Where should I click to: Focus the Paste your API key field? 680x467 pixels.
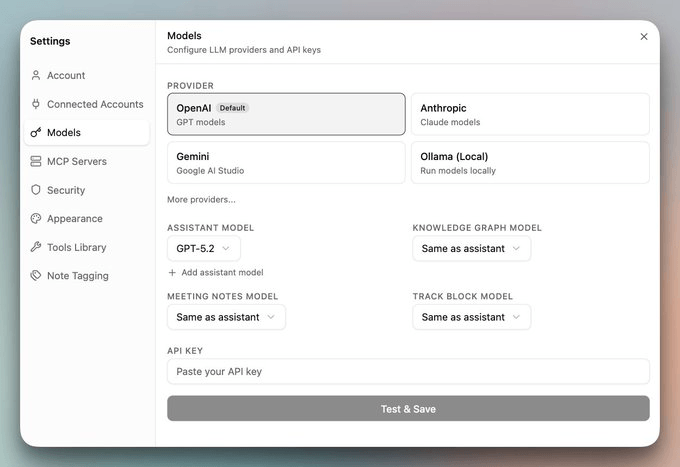pyautogui.click(x=408, y=372)
